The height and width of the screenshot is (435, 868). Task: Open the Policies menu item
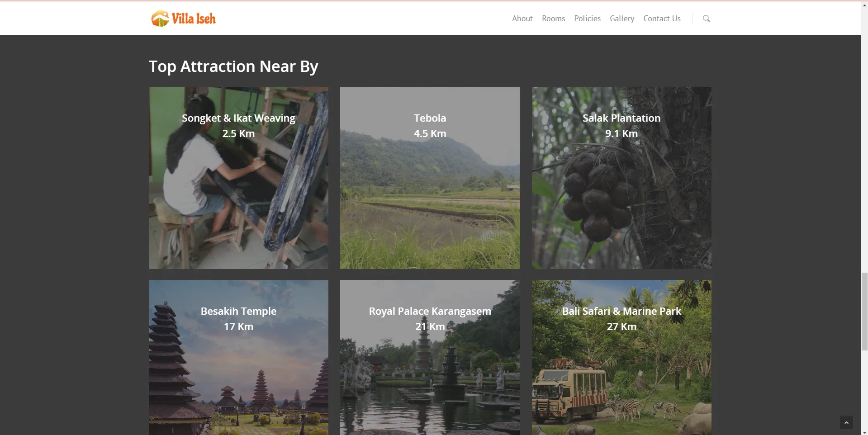(x=587, y=19)
